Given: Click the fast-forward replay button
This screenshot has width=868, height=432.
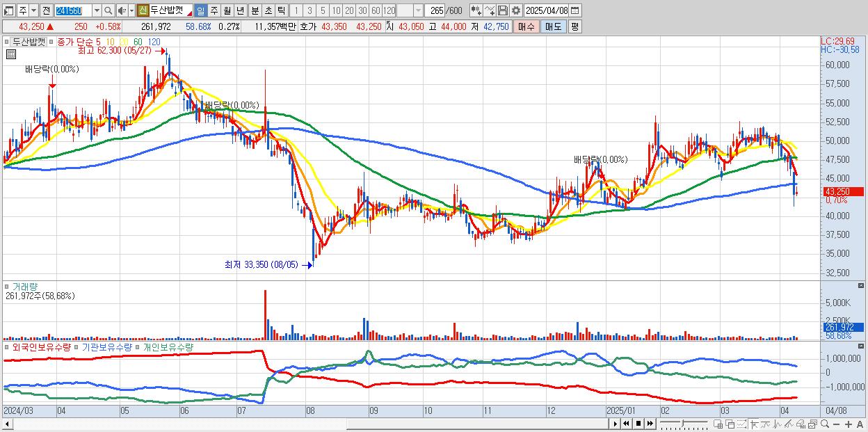Looking at the screenshot, I should pos(650,424).
